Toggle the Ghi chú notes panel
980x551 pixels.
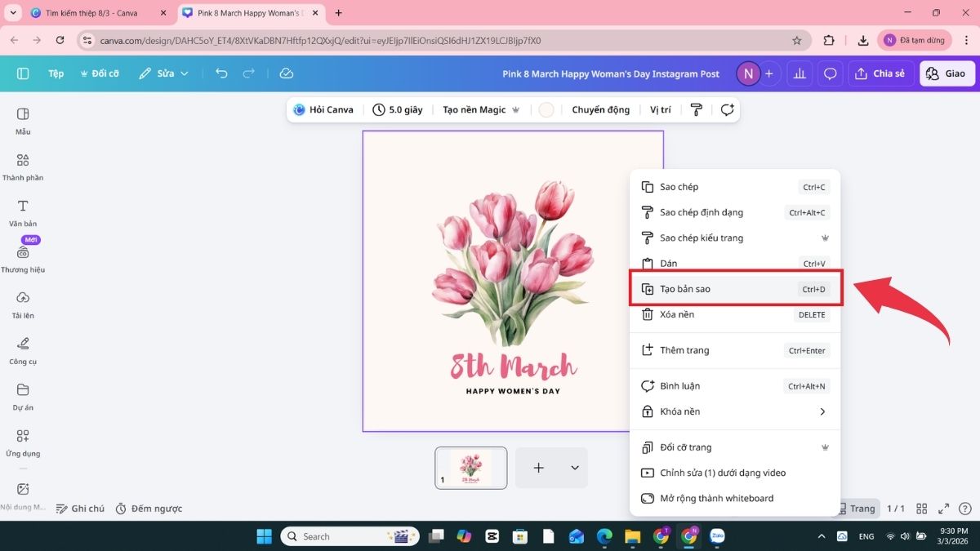(x=80, y=509)
